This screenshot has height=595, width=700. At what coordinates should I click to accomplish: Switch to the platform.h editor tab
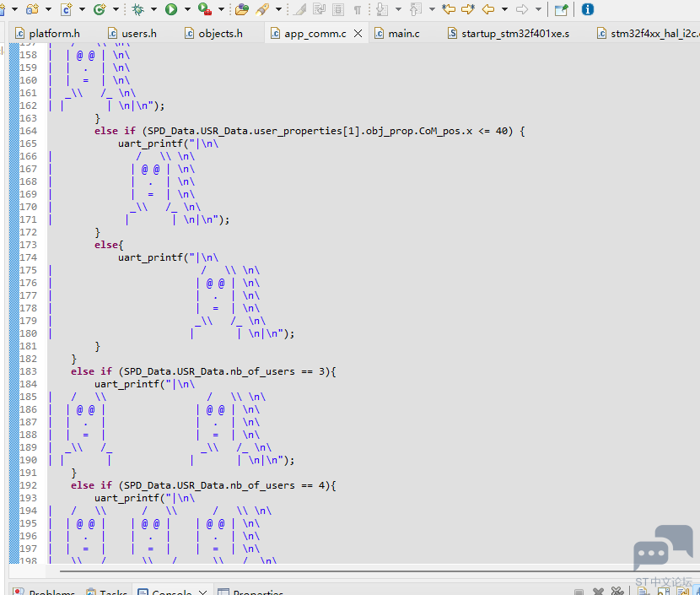(x=53, y=33)
